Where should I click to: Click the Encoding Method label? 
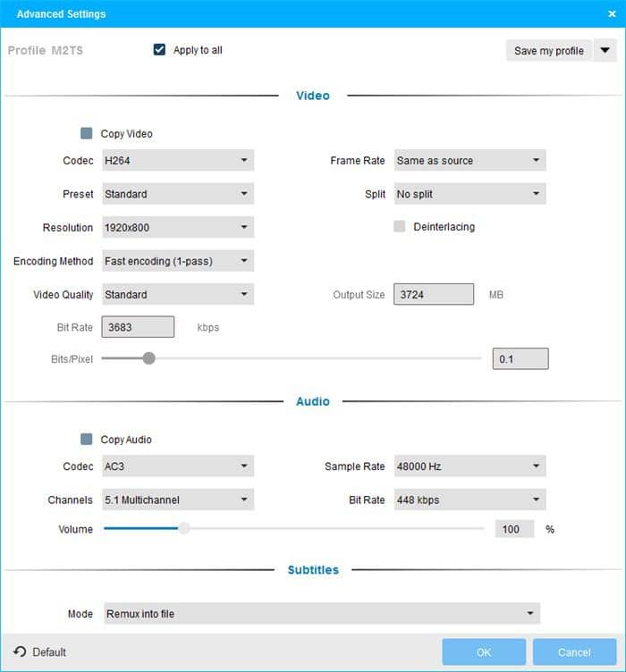(x=53, y=261)
